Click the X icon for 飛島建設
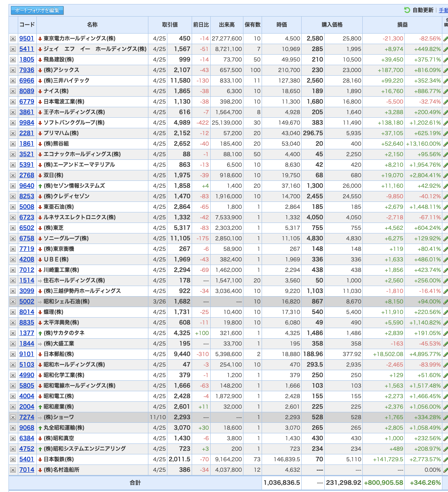 point(13,59)
